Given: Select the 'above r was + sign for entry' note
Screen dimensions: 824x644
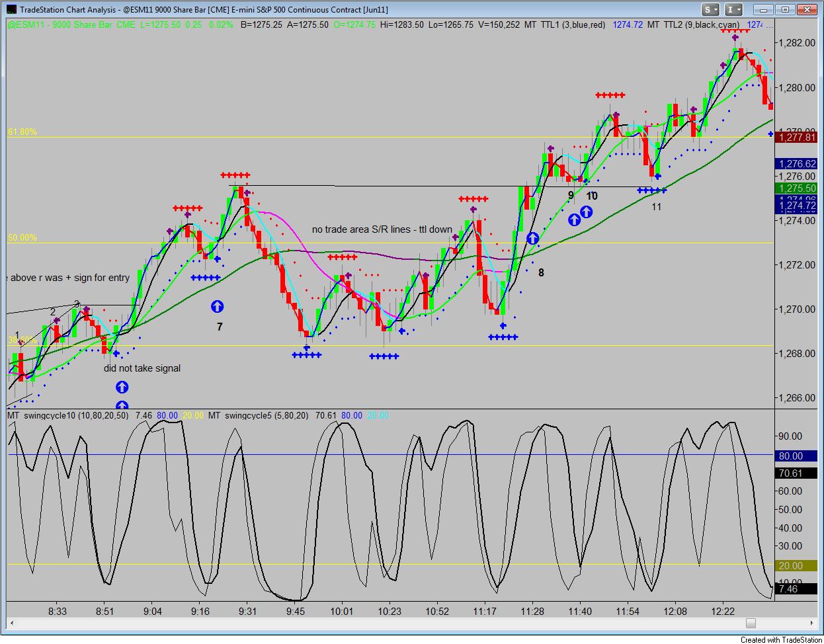Looking at the screenshot, I should [69, 278].
